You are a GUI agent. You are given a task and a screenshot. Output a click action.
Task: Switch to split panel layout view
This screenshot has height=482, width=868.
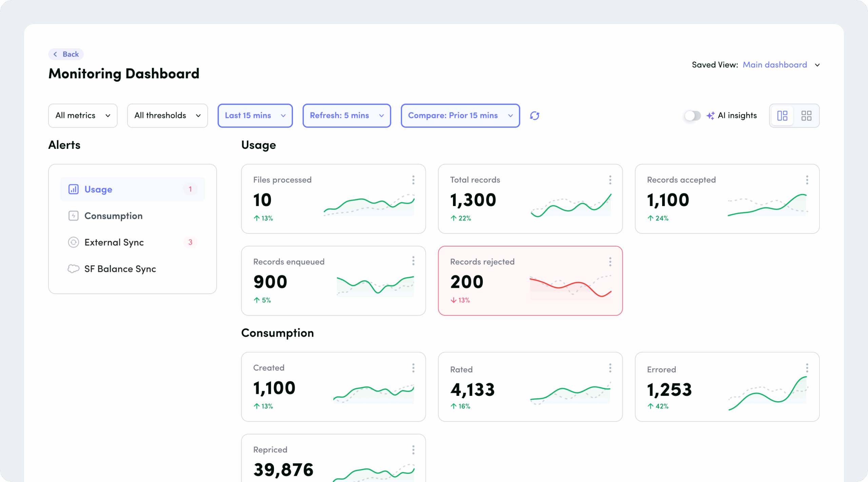click(x=782, y=116)
